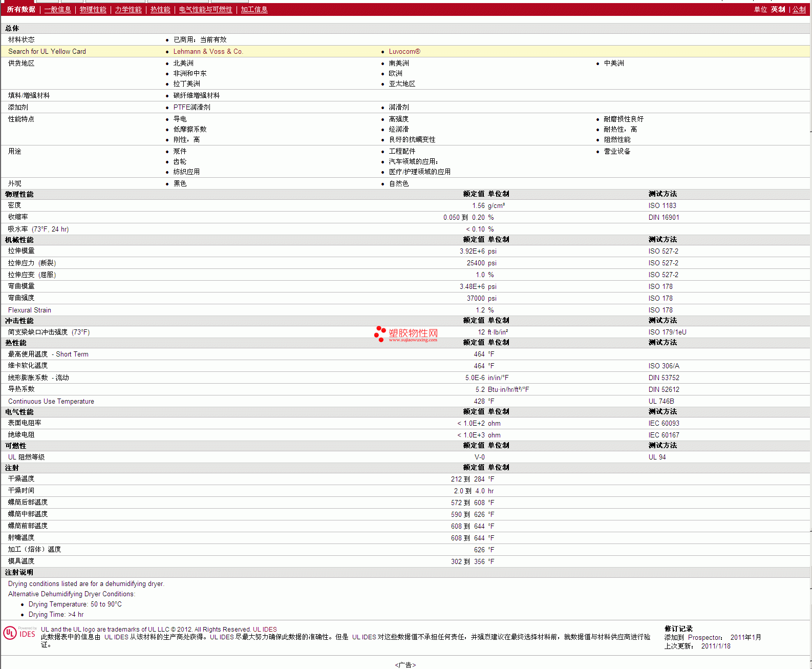Select the ISO 179/1eU test method
Viewport: 812px width, 669px height.
[x=667, y=332]
